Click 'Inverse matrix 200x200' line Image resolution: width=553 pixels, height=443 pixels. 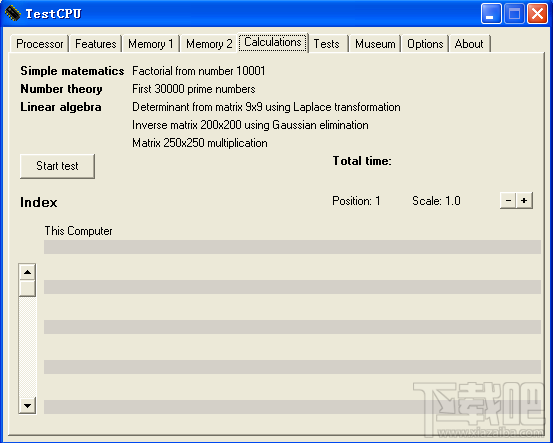pos(250,125)
